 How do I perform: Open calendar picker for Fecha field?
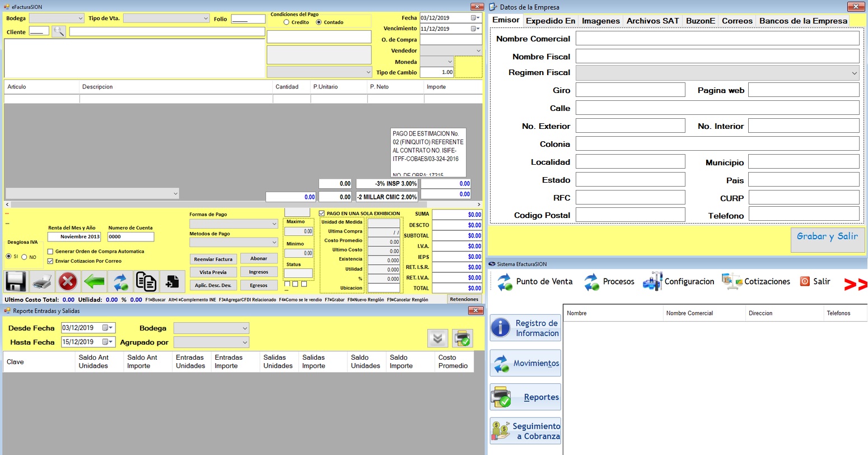(475, 17)
